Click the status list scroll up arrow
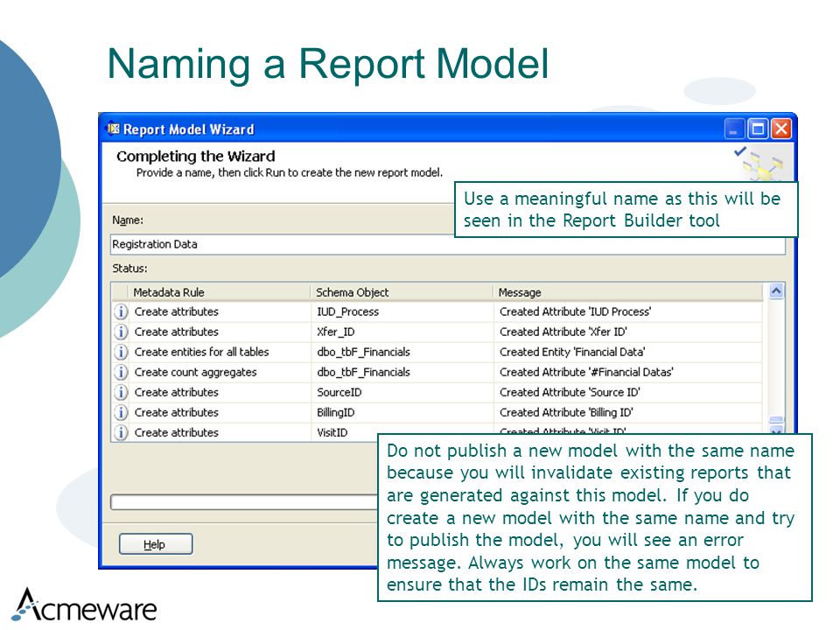The width and height of the screenshot is (840, 630). click(x=776, y=291)
